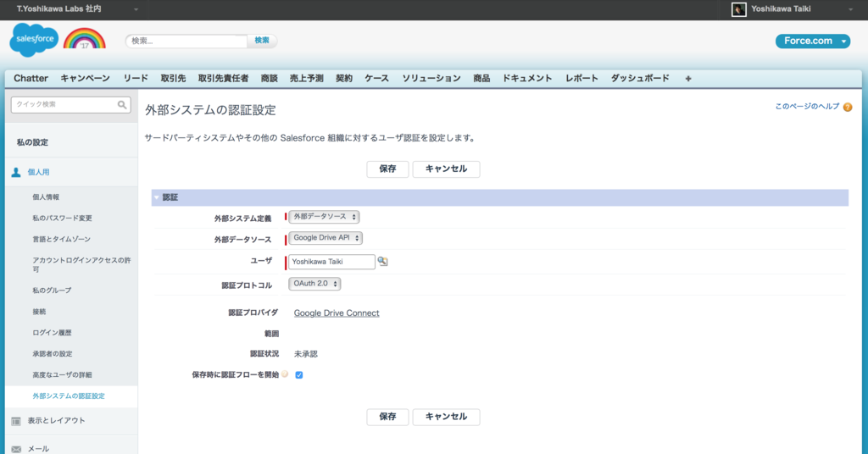Open the 契約 tab
The height and width of the screenshot is (454, 868).
tap(344, 79)
